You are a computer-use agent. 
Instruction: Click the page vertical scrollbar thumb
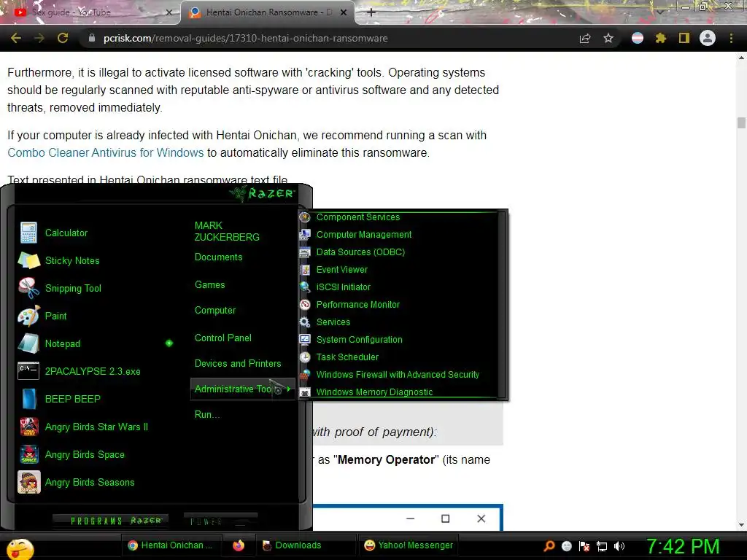(x=741, y=122)
